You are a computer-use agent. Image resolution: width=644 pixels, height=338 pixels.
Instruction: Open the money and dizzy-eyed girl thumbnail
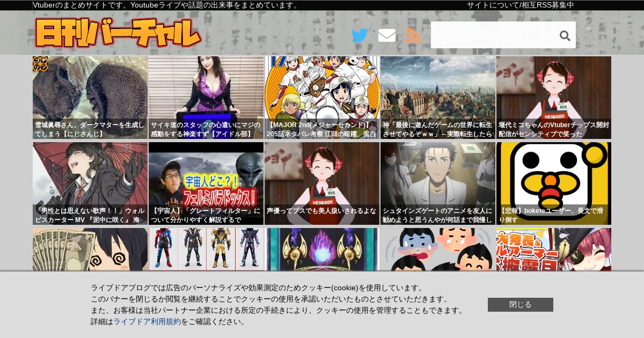(x=90, y=249)
